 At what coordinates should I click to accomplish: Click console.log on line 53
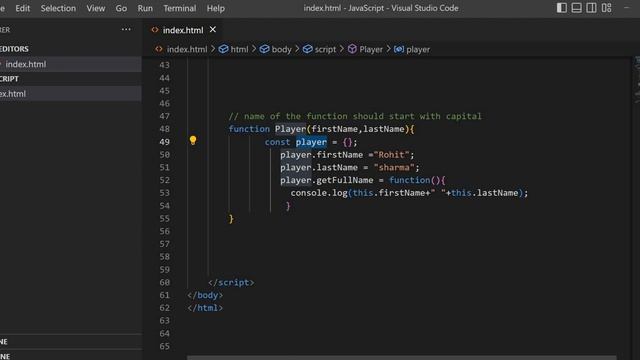(x=319, y=193)
